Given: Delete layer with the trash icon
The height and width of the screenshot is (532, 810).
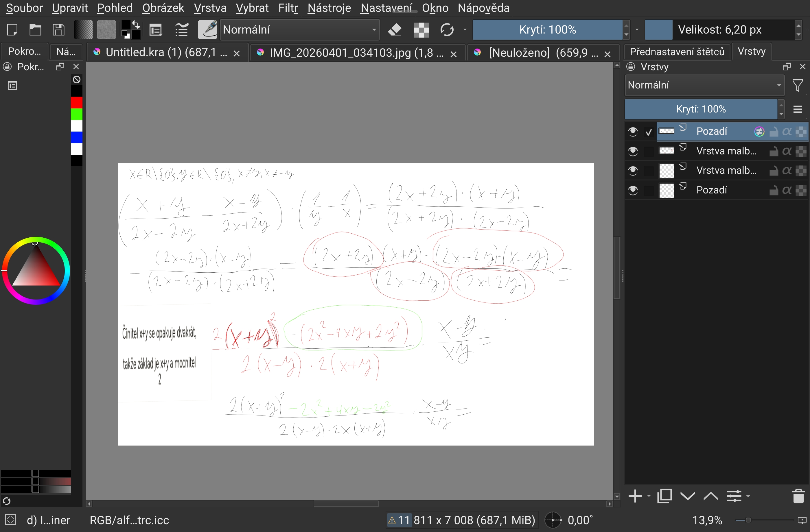Looking at the screenshot, I should [x=798, y=496].
